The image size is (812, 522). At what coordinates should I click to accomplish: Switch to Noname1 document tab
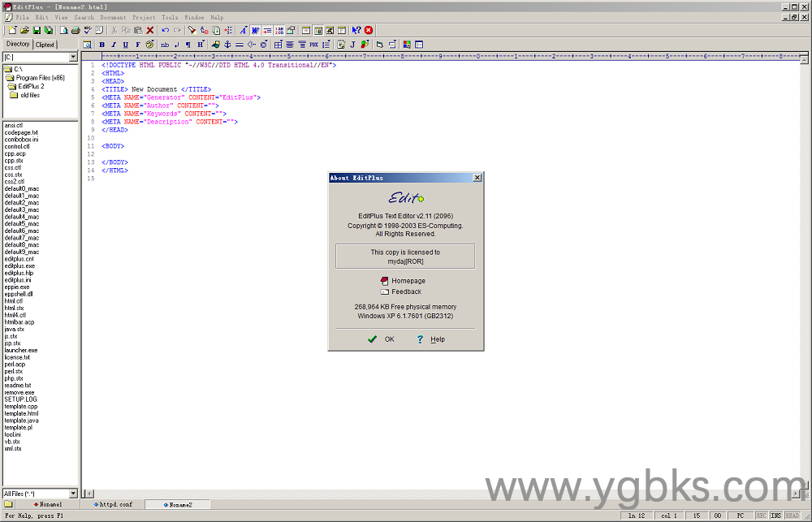tap(48, 504)
